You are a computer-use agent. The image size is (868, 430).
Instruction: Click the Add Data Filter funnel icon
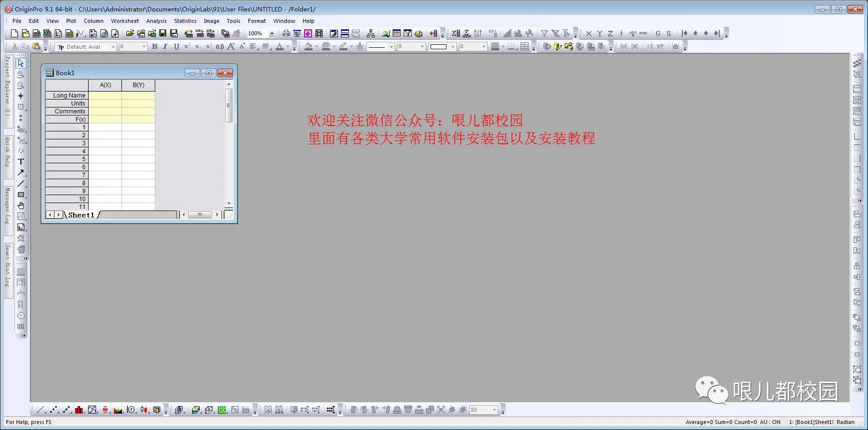pos(544,33)
